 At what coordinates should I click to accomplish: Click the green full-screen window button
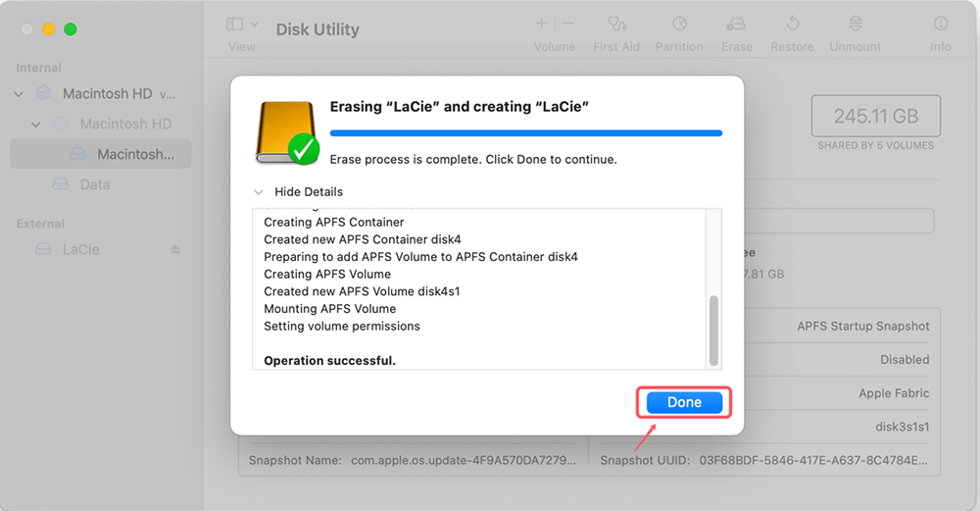point(70,29)
